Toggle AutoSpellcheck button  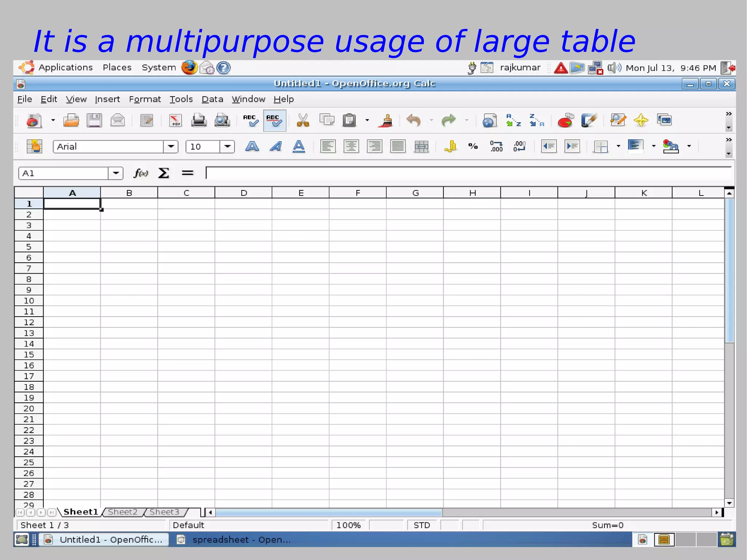pyautogui.click(x=274, y=120)
